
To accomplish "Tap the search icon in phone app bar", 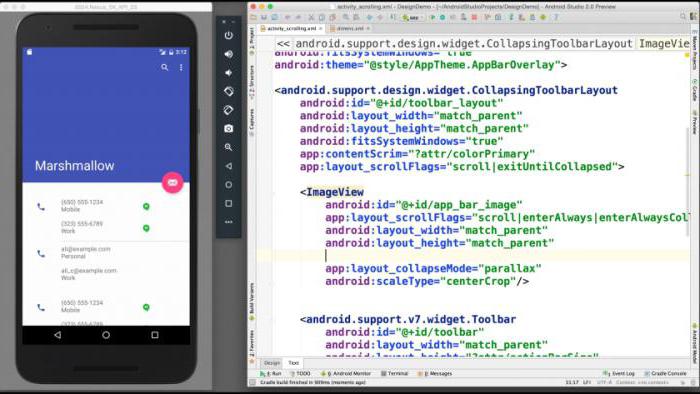I will (165, 67).
